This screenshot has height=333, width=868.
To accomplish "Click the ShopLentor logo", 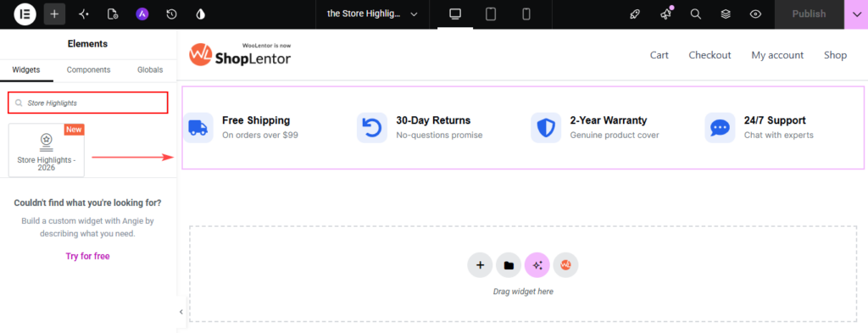I will click(240, 54).
